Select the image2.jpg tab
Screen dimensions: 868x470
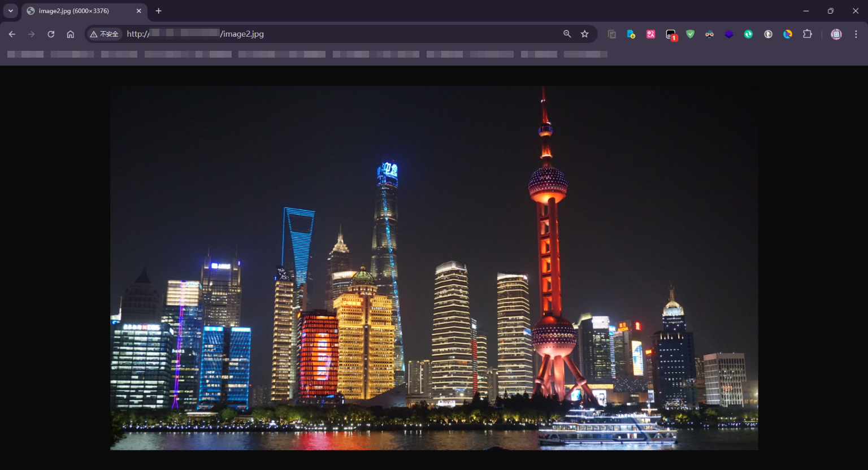click(79, 11)
